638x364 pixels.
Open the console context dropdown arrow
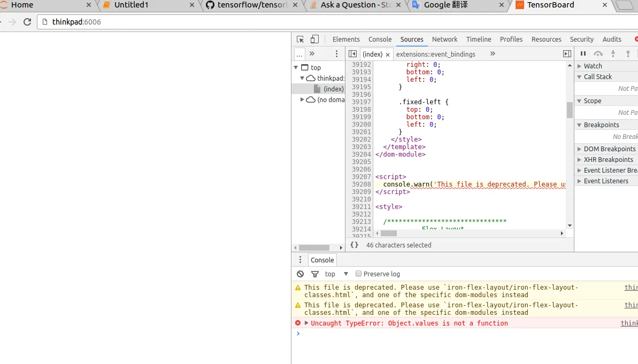346,274
